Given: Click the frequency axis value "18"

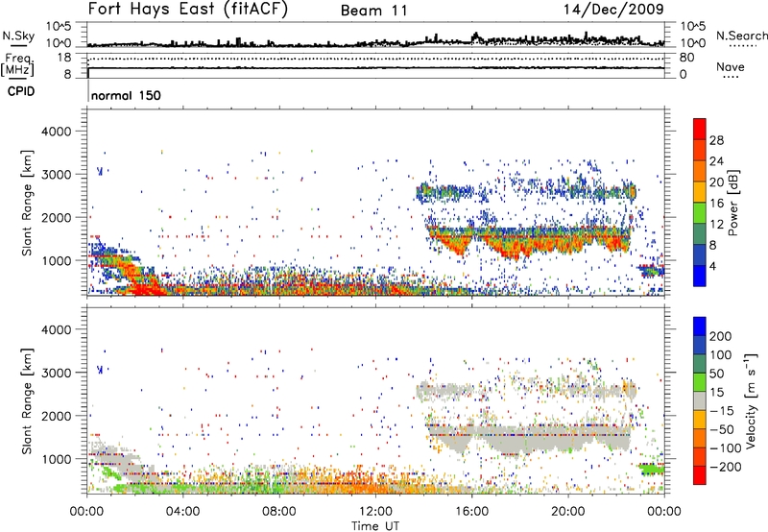Looking at the screenshot, I should point(64,58).
